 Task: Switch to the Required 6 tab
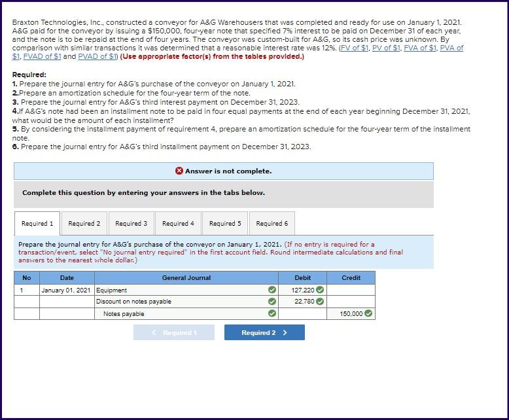[272, 223]
